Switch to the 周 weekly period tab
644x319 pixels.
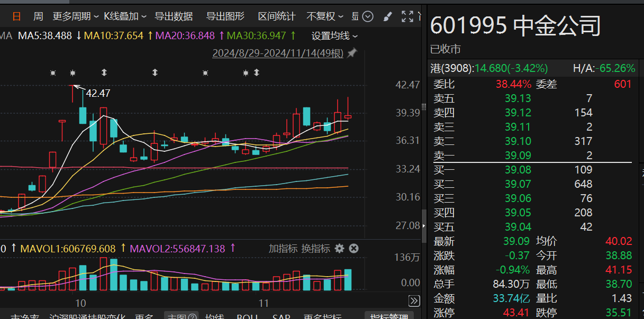(x=38, y=16)
